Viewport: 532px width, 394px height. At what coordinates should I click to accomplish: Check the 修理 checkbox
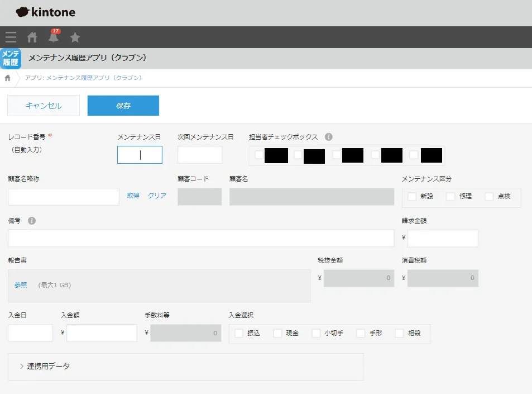tap(451, 197)
